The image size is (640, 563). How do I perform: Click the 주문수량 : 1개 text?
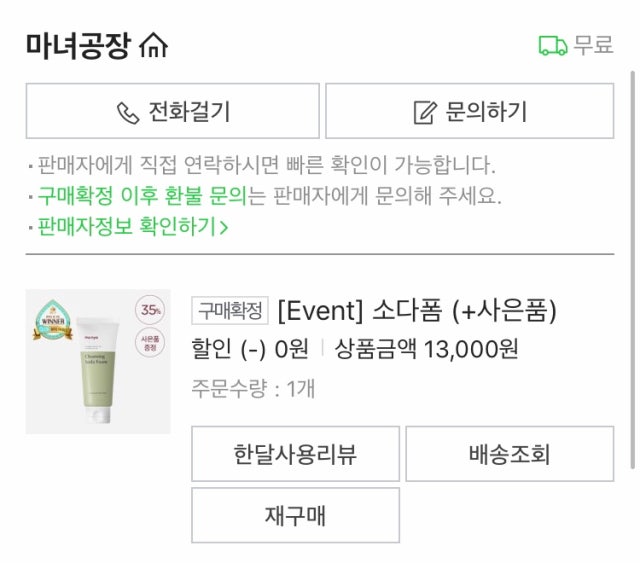252,388
